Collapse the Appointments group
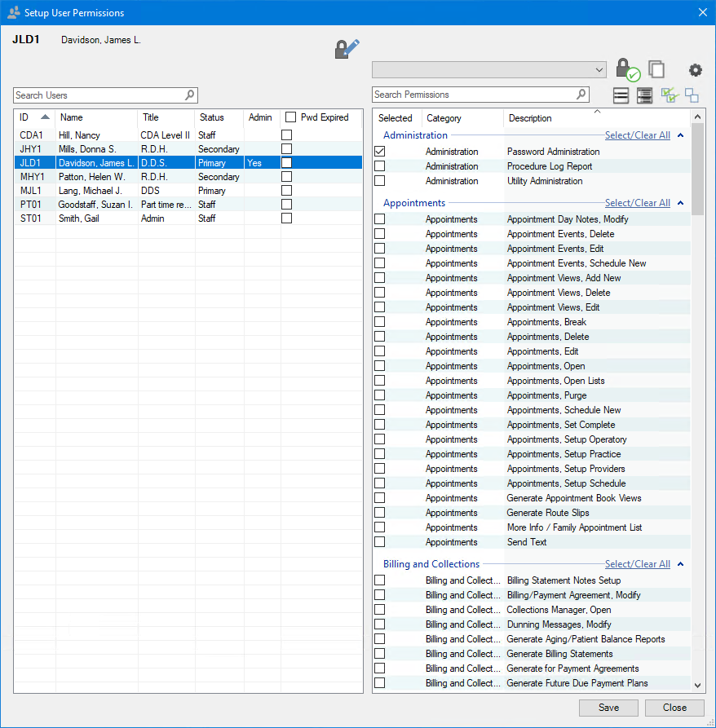Screen dimensions: 716x728 [680, 203]
